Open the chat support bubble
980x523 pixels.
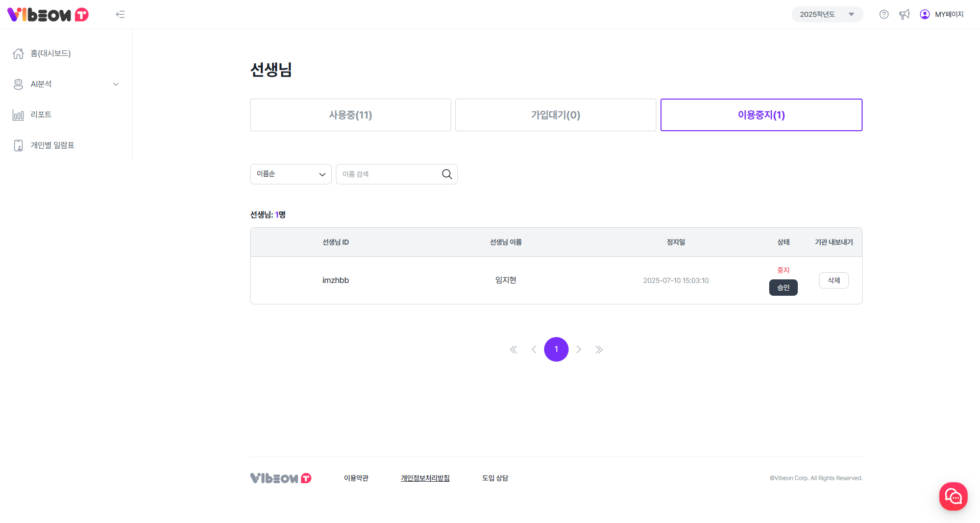pos(953,496)
